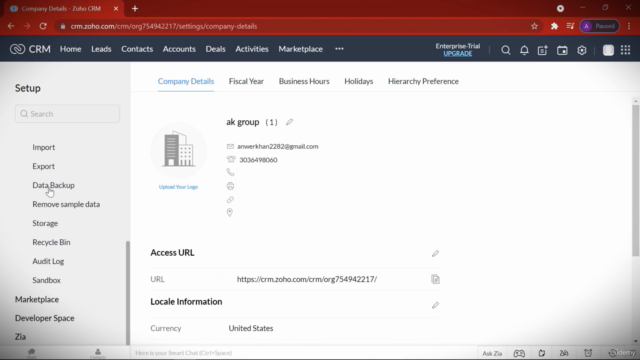This screenshot has width=640, height=360.
Task: Expand Marketplace section in sidebar
Action: click(37, 299)
